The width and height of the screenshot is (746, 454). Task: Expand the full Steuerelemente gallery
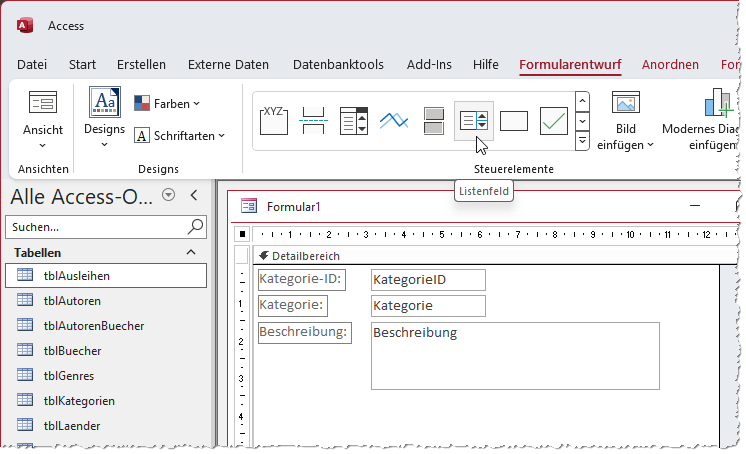(582, 141)
